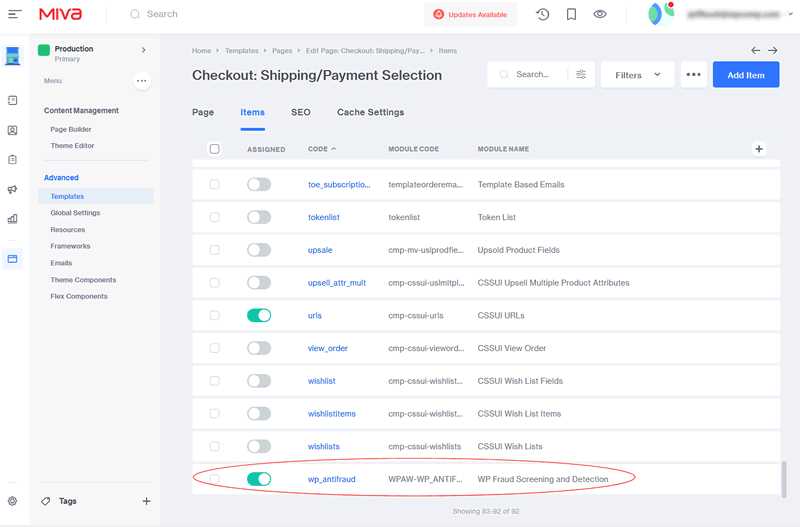Switch to the SEO tab
Screen dimensions: 800x527
click(301, 112)
